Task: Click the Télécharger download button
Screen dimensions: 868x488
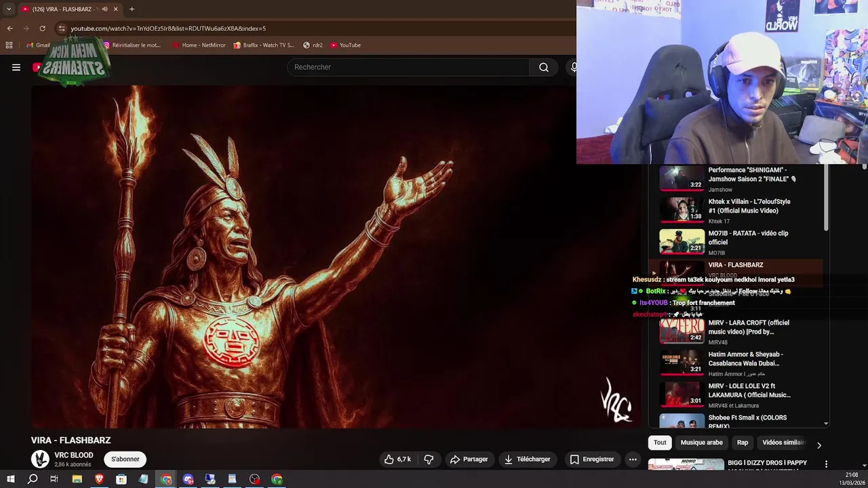Action: coord(527,459)
